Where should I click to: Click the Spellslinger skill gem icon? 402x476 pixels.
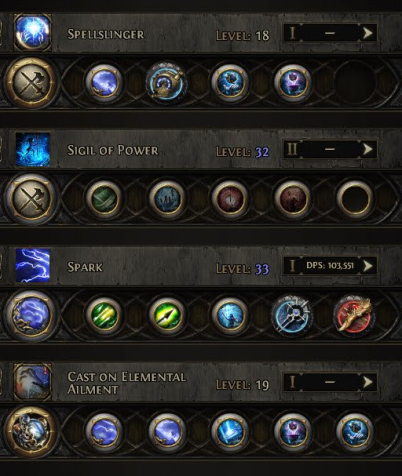click(33, 32)
